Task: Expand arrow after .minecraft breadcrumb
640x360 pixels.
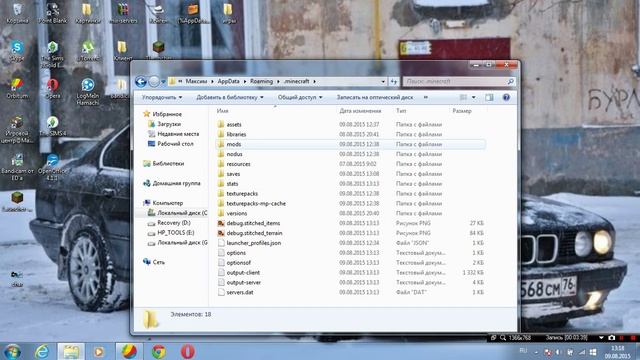Action: pyautogui.click(x=315, y=82)
